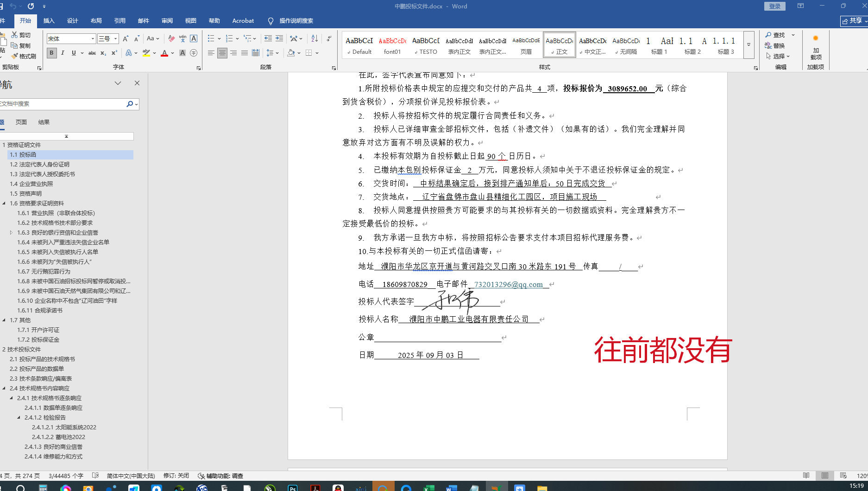This screenshot has height=491, width=868.
Task: Open the phonetic guide (wén) tool
Action: [x=182, y=38]
